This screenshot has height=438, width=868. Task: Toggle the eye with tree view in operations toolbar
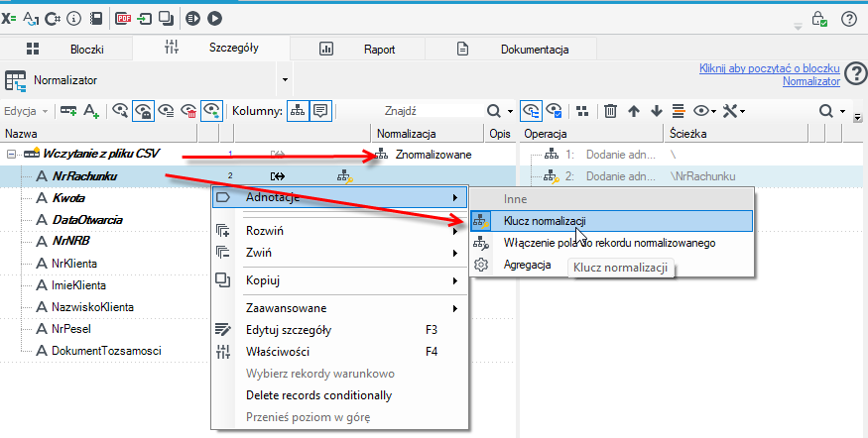pos(532,111)
